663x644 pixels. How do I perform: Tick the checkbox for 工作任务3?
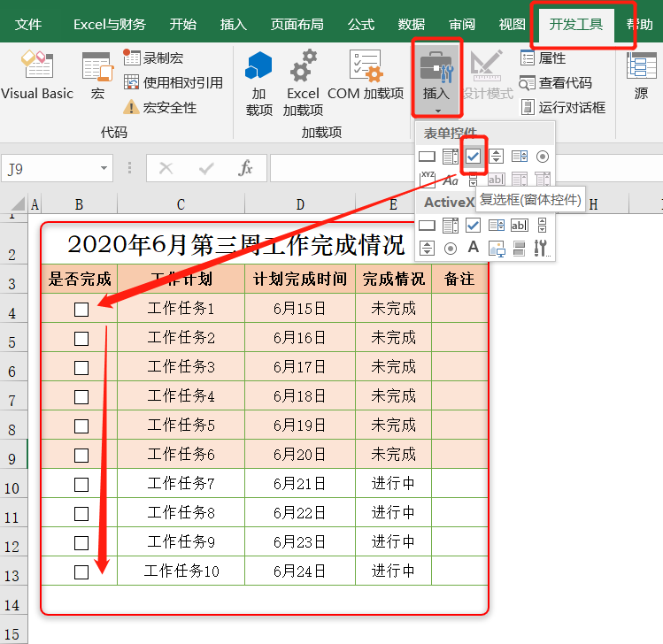point(81,368)
